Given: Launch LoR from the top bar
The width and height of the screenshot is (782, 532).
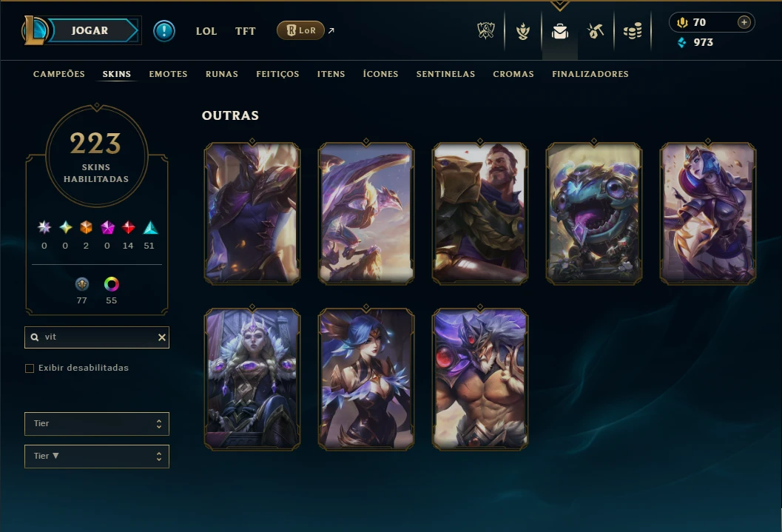Looking at the screenshot, I should (300, 30).
